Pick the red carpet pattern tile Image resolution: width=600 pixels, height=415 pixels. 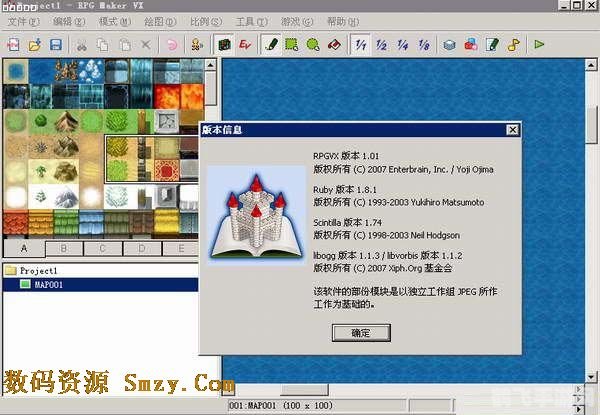tap(166, 171)
